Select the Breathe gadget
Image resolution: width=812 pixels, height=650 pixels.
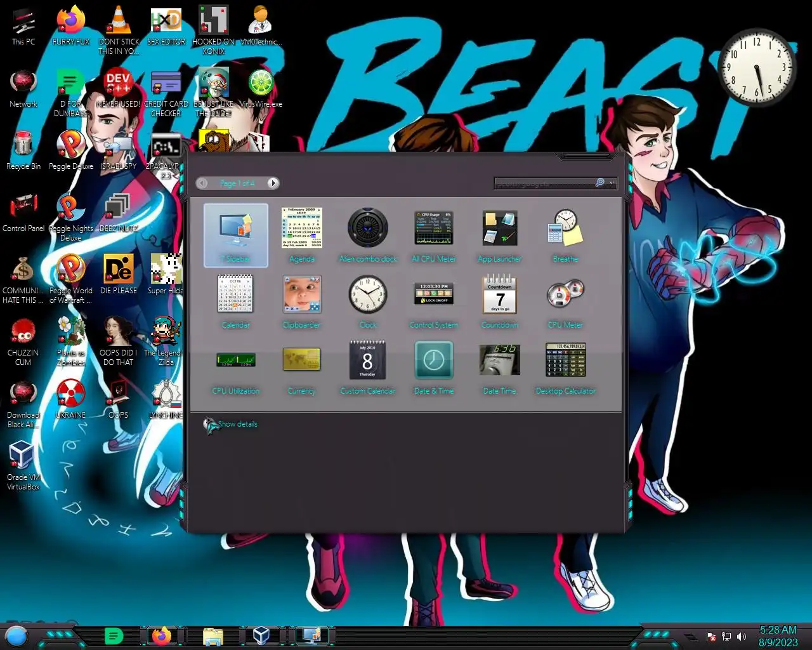tap(566, 235)
